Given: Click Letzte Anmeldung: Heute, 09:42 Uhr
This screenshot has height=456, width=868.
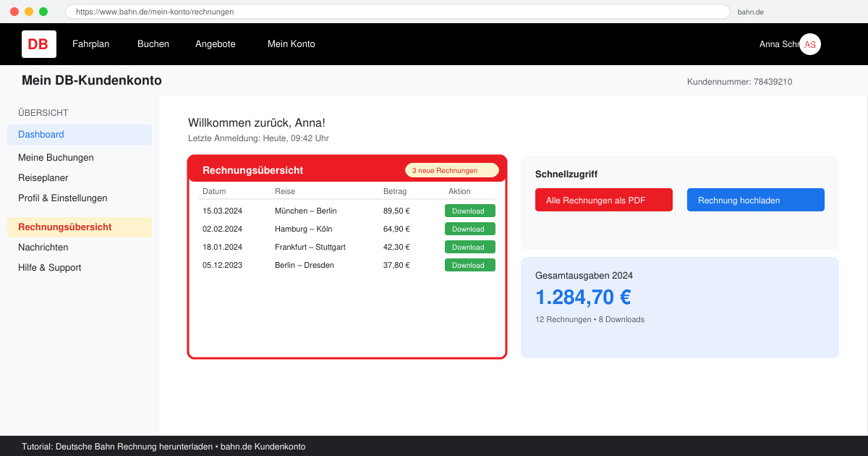Looking at the screenshot, I should pyautogui.click(x=258, y=138).
